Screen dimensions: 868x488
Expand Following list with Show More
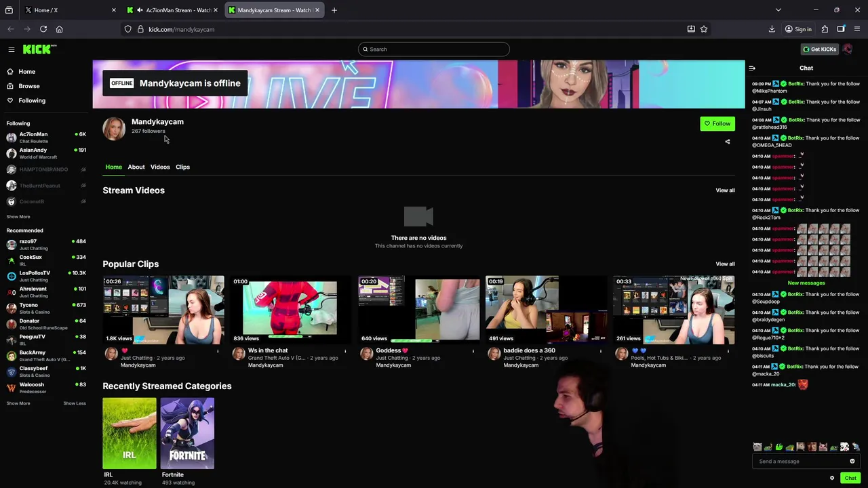pyautogui.click(x=18, y=217)
